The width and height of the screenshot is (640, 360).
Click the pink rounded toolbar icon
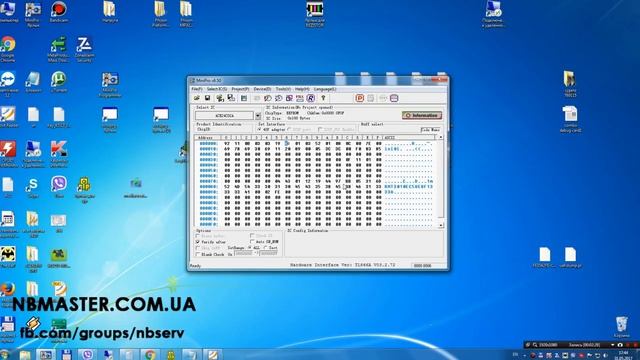tap(394, 98)
